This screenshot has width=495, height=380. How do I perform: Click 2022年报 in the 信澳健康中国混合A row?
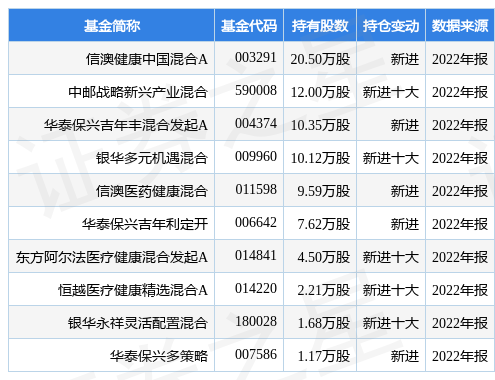click(460, 59)
